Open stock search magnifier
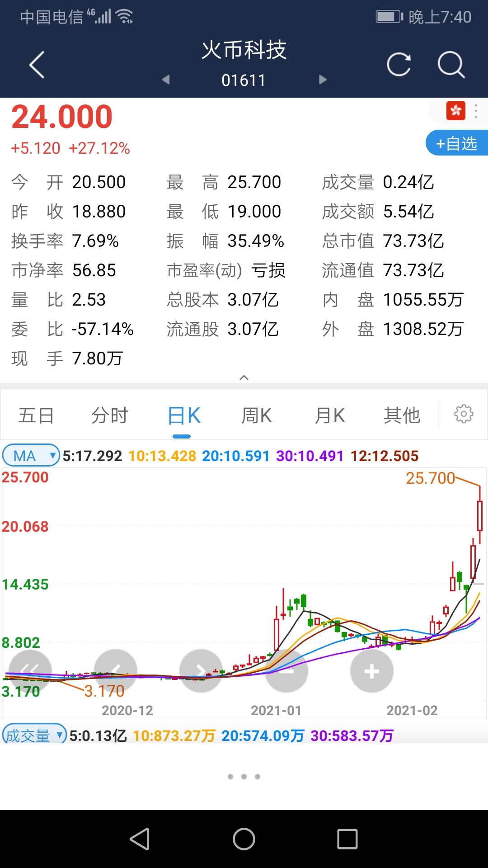This screenshot has height=868, width=488. [451, 65]
